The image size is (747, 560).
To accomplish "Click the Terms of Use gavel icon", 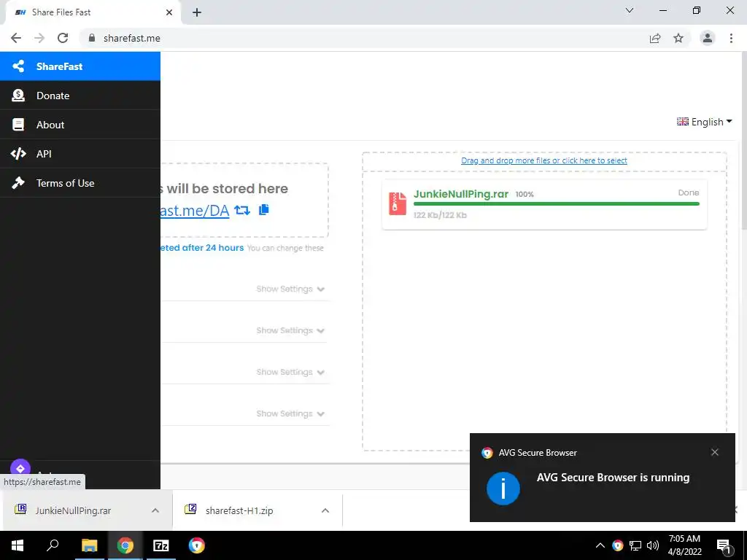I will tap(18, 183).
